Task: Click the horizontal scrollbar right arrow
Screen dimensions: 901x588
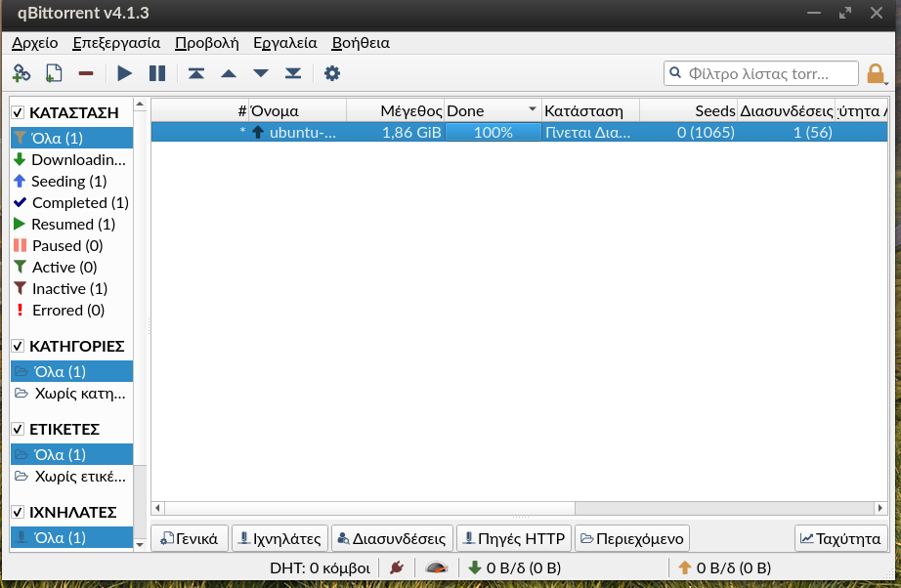Action: coord(880,508)
